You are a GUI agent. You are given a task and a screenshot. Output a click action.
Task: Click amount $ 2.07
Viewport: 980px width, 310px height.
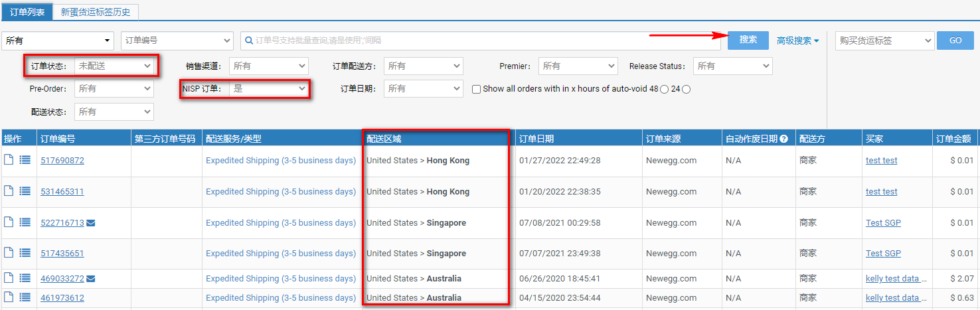(x=962, y=279)
